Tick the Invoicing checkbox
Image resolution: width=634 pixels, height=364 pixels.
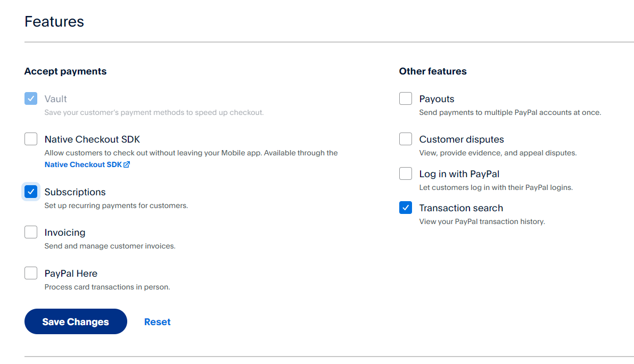click(31, 232)
